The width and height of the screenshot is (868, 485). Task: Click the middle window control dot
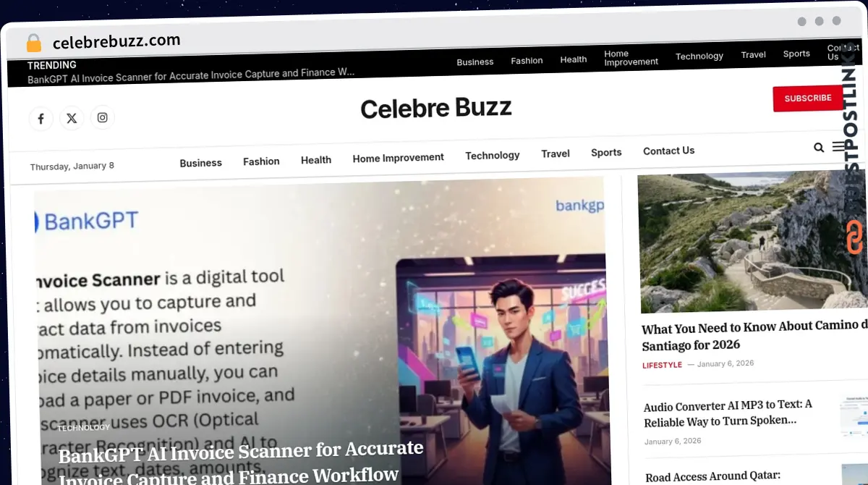[x=820, y=22]
